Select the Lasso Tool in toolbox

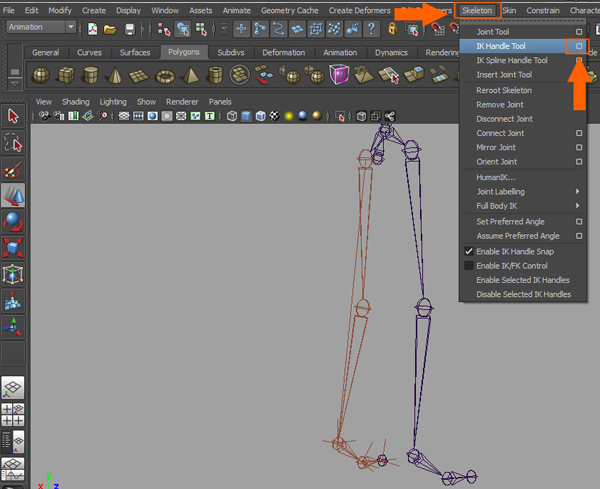point(13,143)
